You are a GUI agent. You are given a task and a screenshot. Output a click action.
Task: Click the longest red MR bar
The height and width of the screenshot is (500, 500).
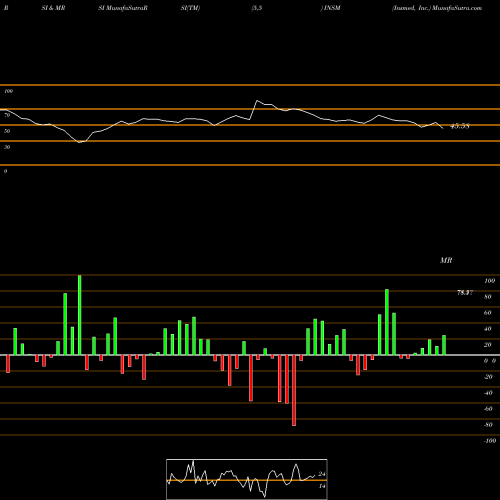(x=294, y=390)
